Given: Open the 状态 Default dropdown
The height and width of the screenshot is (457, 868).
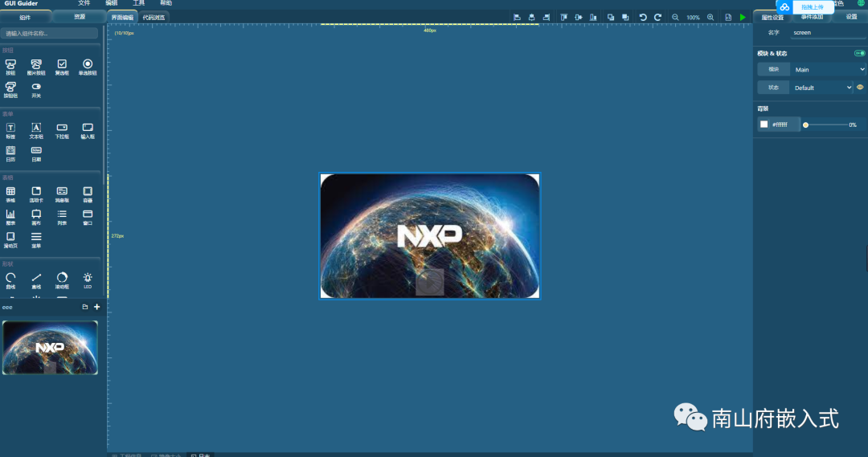Looking at the screenshot, I should (x=822, y=88).
